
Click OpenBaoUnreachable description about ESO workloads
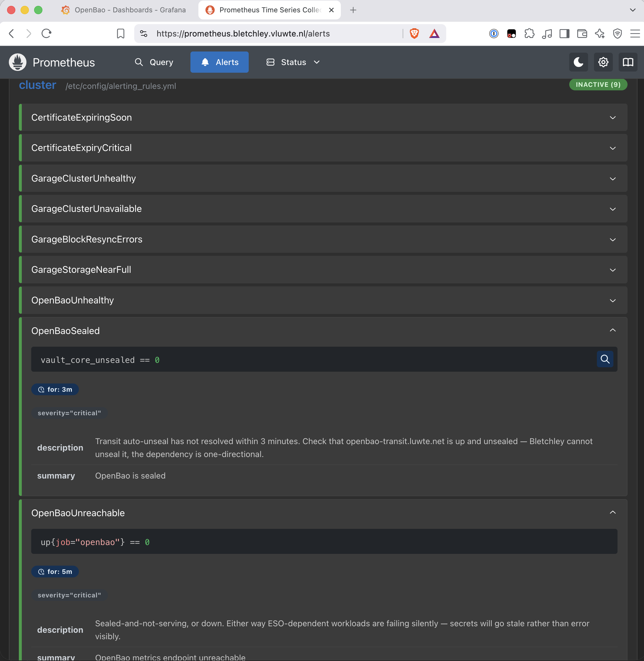(x=342, y=630)
